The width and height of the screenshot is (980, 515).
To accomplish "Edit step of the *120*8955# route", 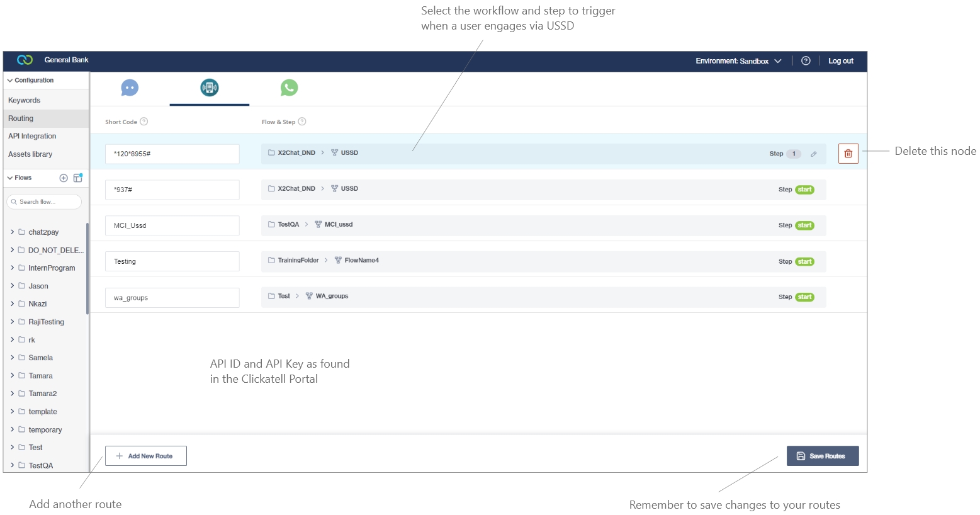I will coord(814,154).
